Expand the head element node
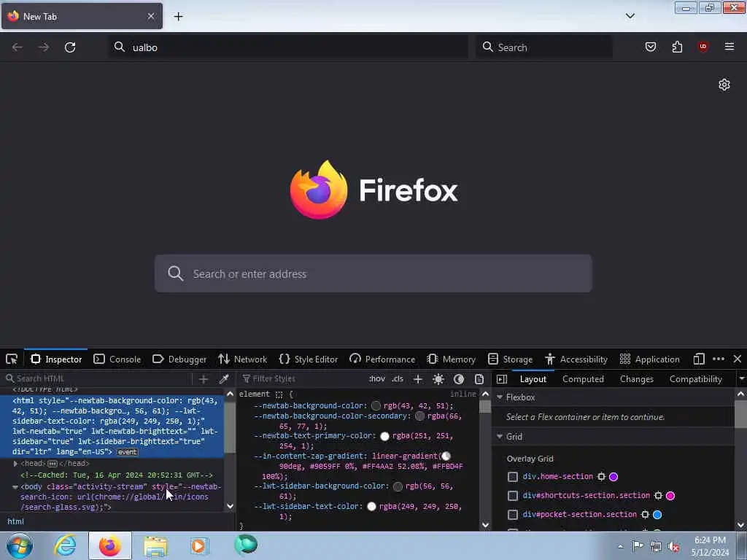 [15, 463]
